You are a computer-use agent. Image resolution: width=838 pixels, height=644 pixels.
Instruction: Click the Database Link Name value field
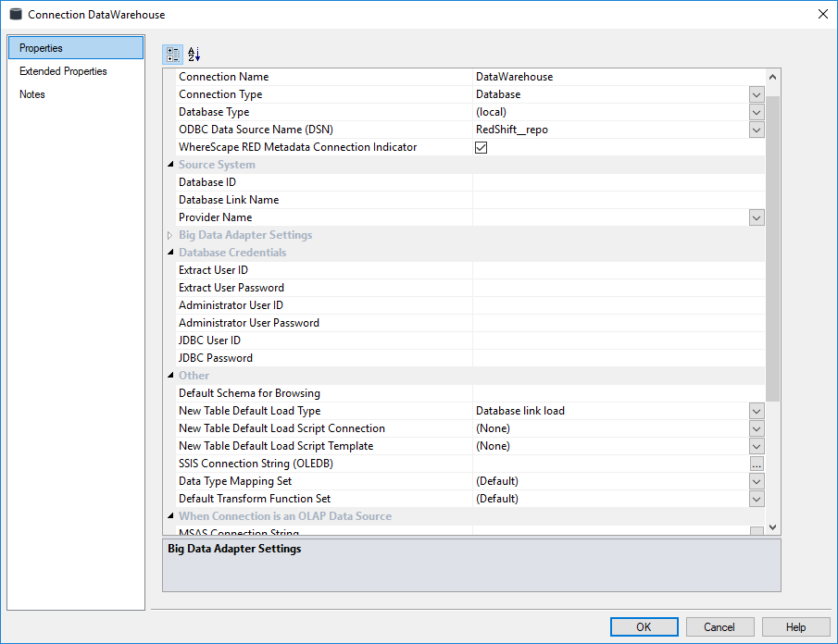point(619,200)
